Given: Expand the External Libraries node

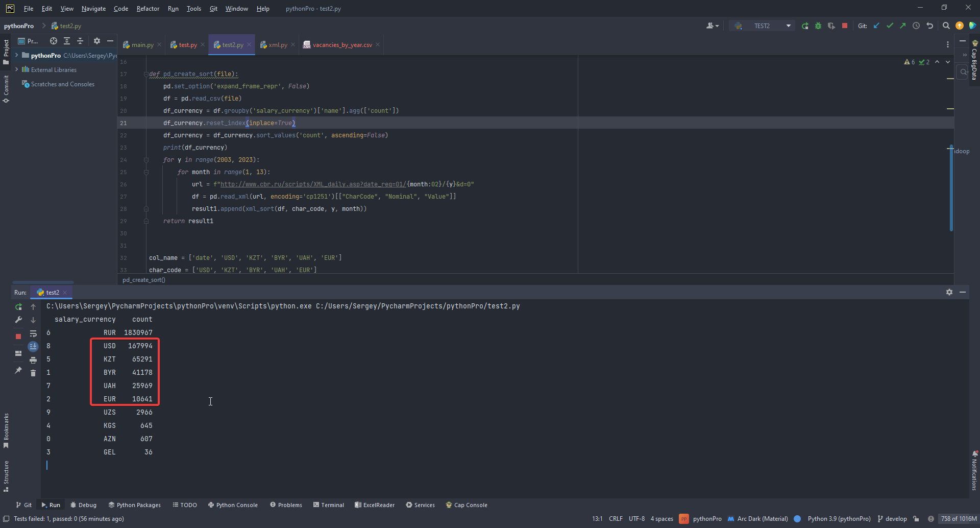Looking at the screenshot, I should click(x=16, y=69).
